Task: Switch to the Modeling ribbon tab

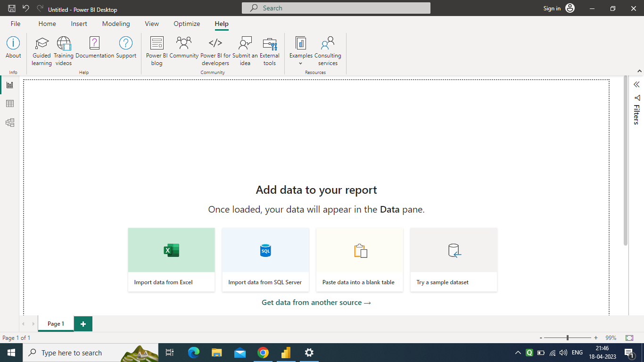Action: 116,24
